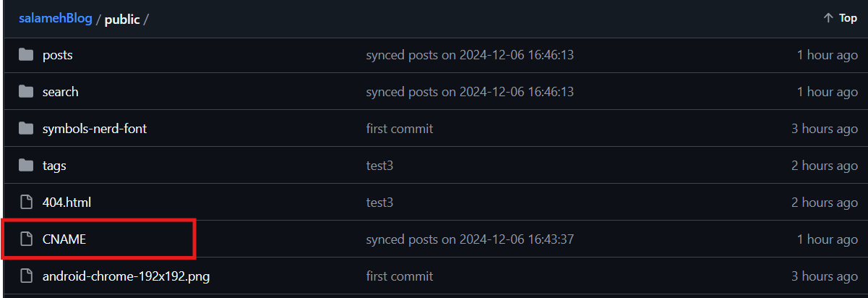The width and height of the screenshot is (868, 298).
Task: Click the posts folder icon
Action: pos(27,55)
